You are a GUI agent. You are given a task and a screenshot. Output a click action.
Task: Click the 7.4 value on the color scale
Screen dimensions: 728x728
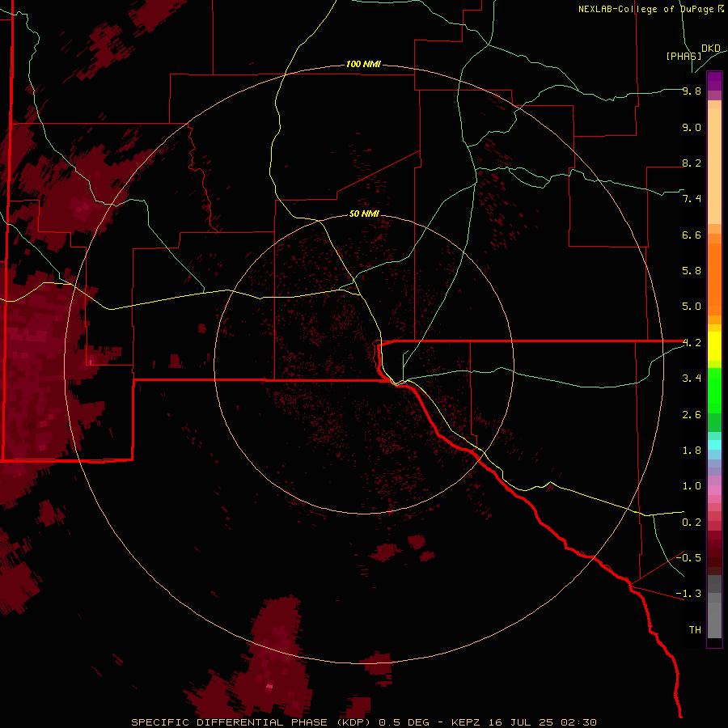(x=692, y=199)
